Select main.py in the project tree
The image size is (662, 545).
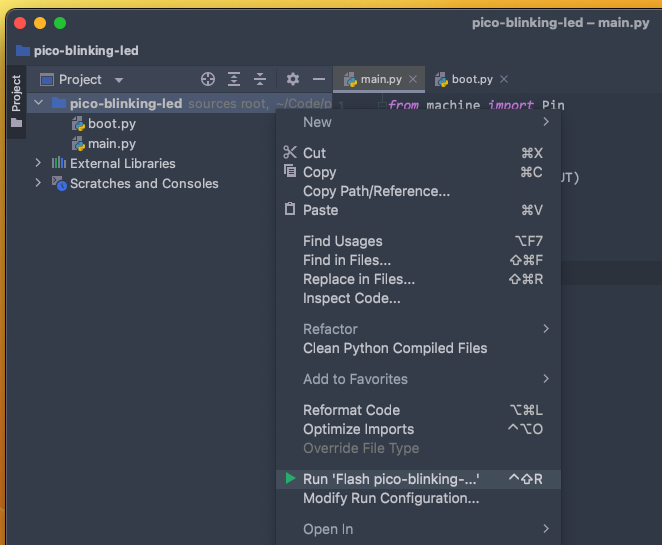click(112, 144)
